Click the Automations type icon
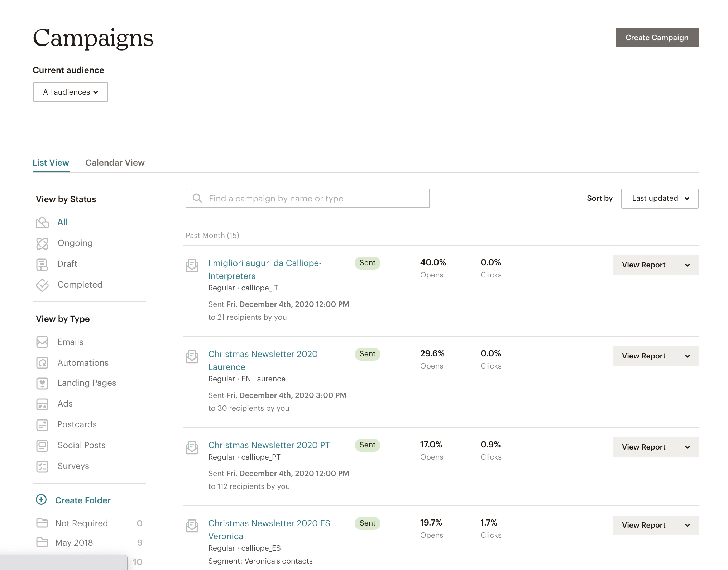728x570 pixels. pos(42,363)
